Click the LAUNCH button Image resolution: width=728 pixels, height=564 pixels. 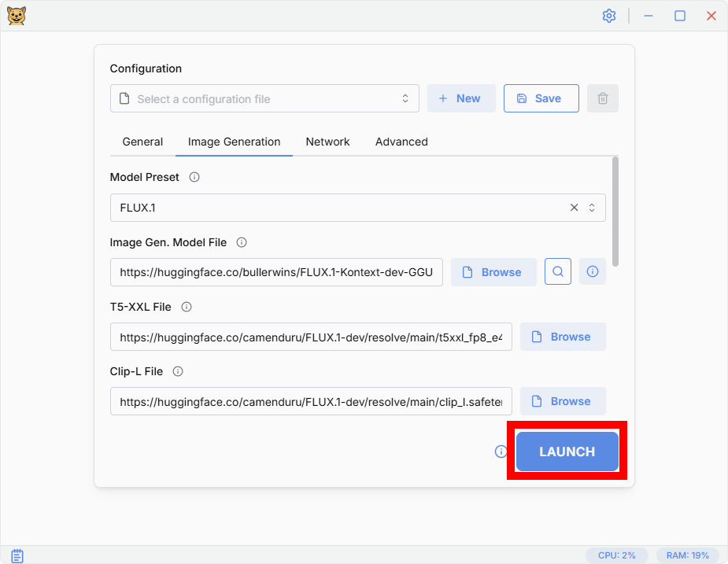click(567, 452)
